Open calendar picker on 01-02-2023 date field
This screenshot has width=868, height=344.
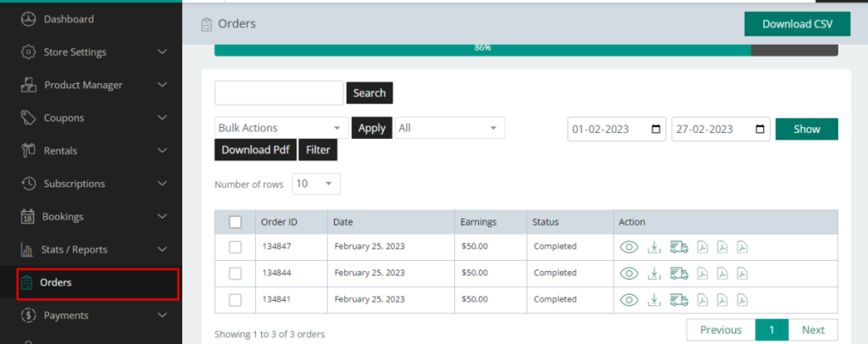pyautogui.click(x=656, y=130)
